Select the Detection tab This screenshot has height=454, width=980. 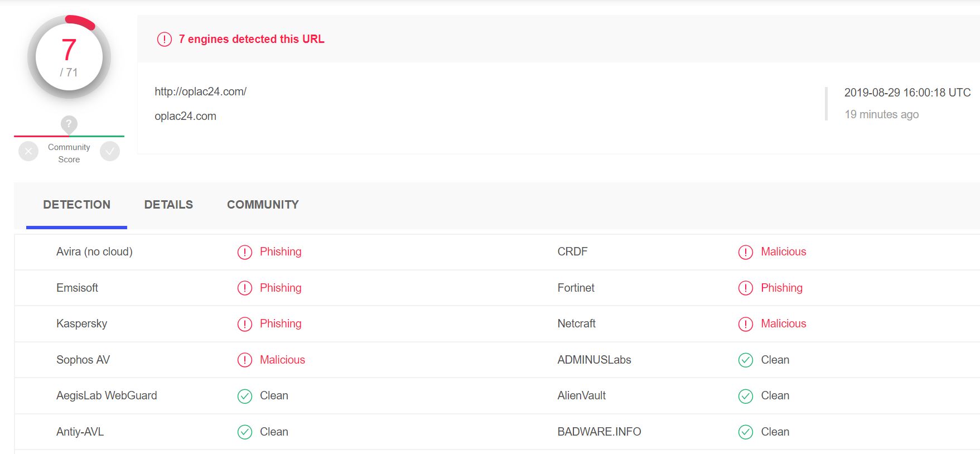point(77,205)
